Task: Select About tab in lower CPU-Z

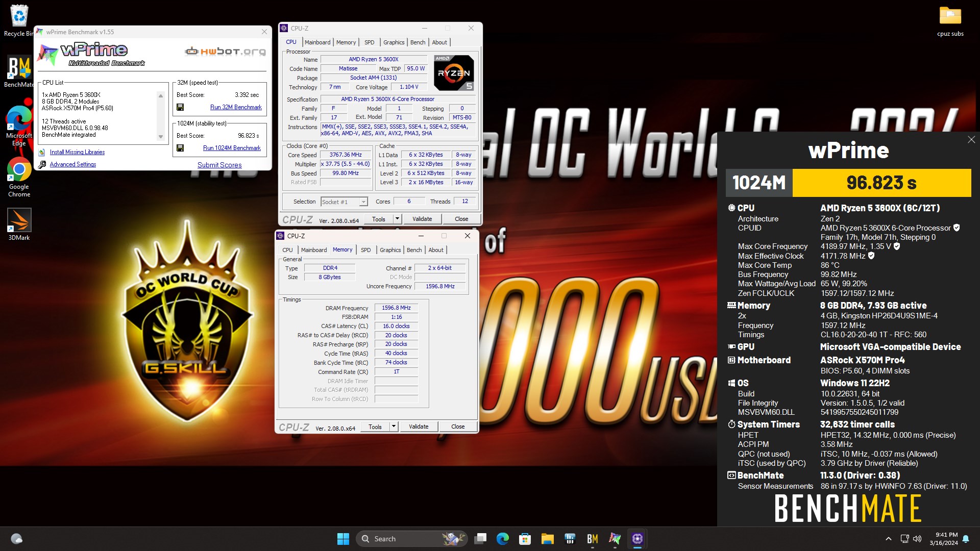Action: pos(436,250)
